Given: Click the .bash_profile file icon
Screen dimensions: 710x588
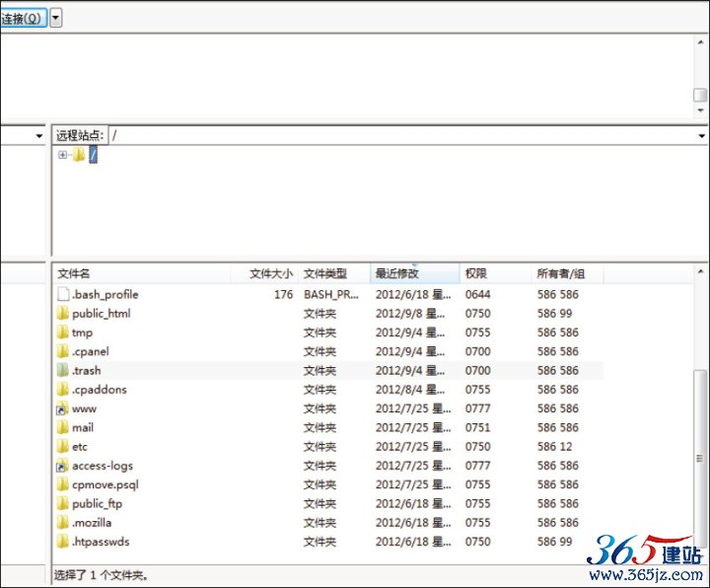Looking at the screenshot, I should (63, 294).
